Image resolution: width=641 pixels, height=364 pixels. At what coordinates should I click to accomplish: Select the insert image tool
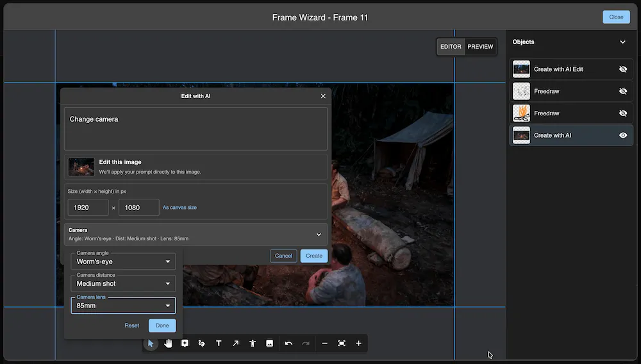(x=269, y=343)
